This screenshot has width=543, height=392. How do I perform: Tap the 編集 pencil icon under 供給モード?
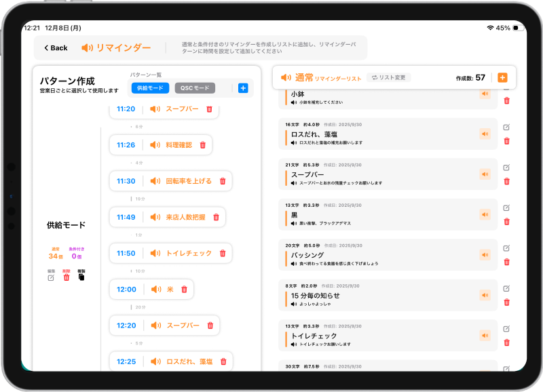(51, 277)
